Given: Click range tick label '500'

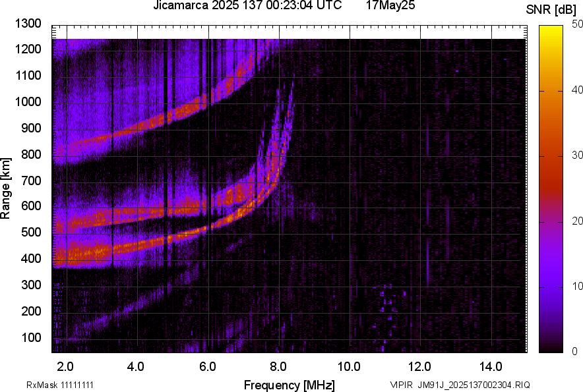Looking at the screenshot, I should (x=31, y=232).
